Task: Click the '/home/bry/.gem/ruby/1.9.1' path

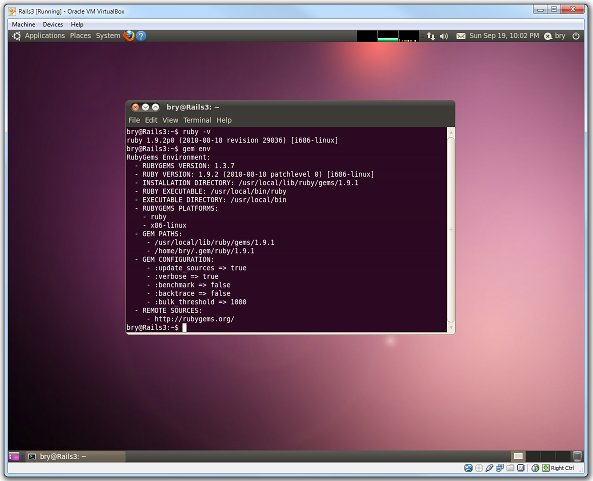Action: (204, 251)
